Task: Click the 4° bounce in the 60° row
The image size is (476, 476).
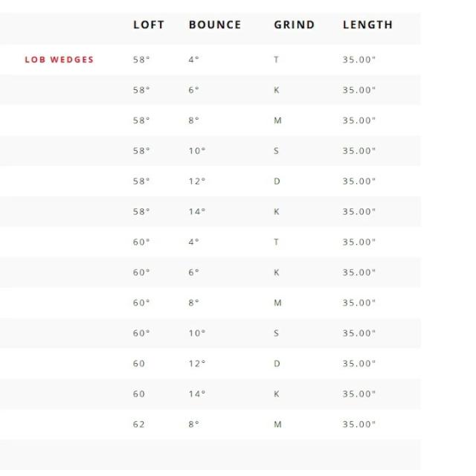Action: (x=194, y=242)
